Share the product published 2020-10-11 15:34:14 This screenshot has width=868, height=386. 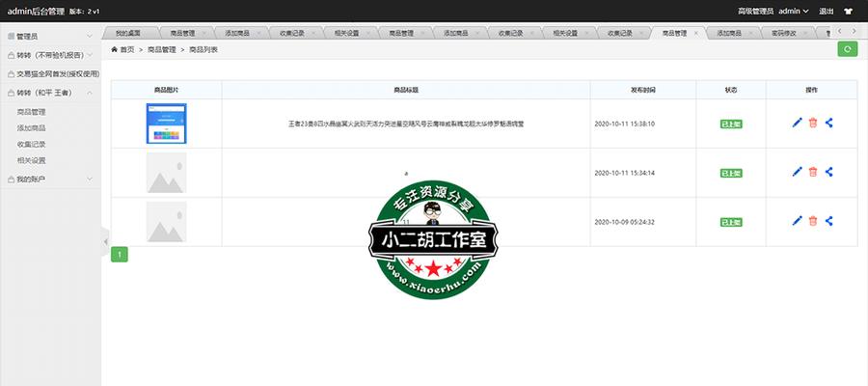tap(828, 172)
